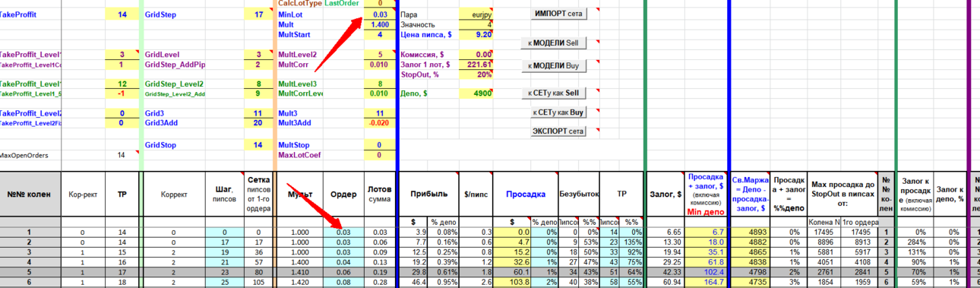Click the ЭКСПОРТ сета button

point(559,131)
